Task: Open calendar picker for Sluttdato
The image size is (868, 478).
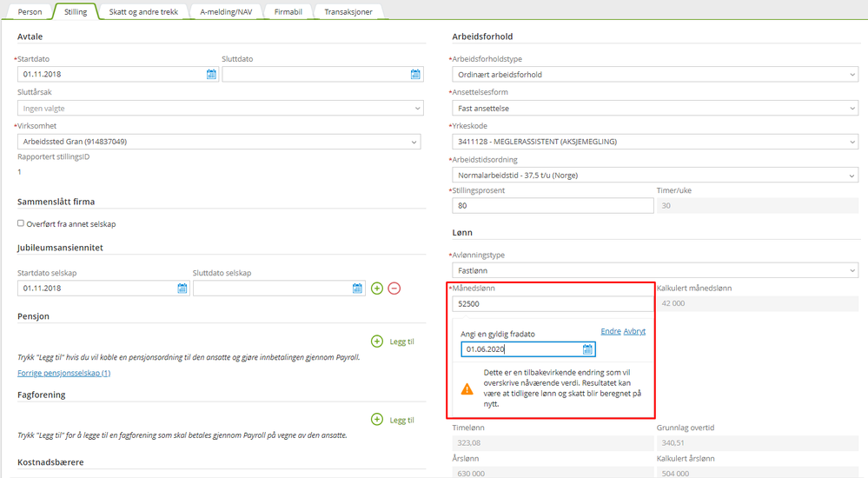Action: (415, 75)
